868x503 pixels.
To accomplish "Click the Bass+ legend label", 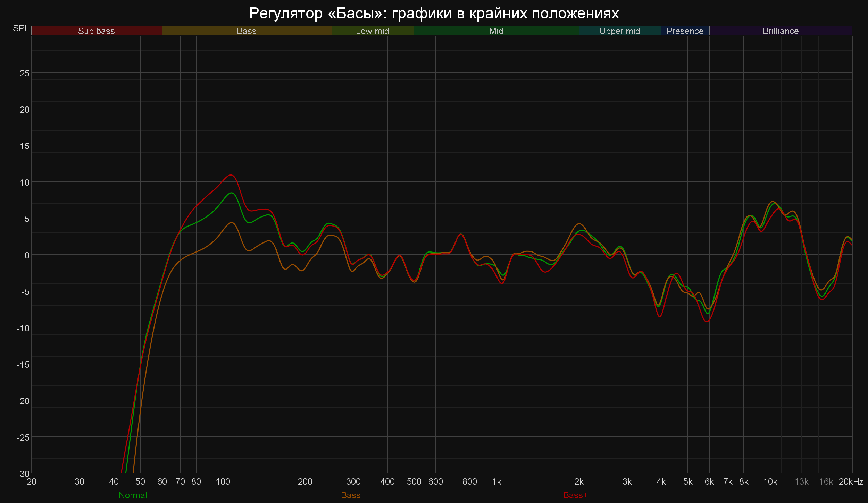I will pyautogui.click(x=575, y=495).
